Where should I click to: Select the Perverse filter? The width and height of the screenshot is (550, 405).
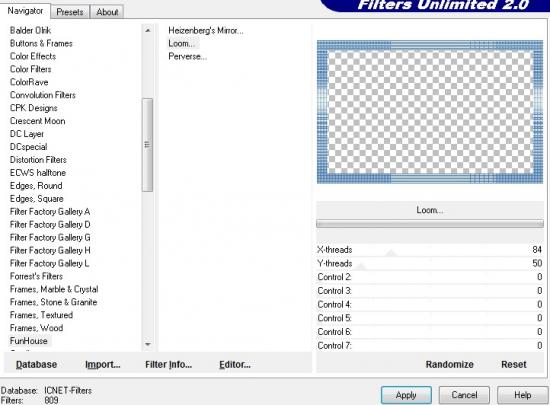pyautogui.click(x=187, y=56)
